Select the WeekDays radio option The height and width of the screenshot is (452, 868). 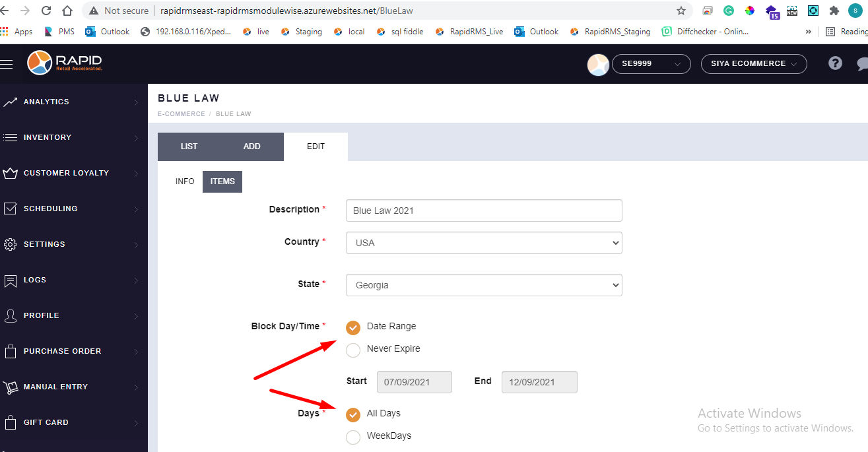pyautogui.click(x=353, y=437)
